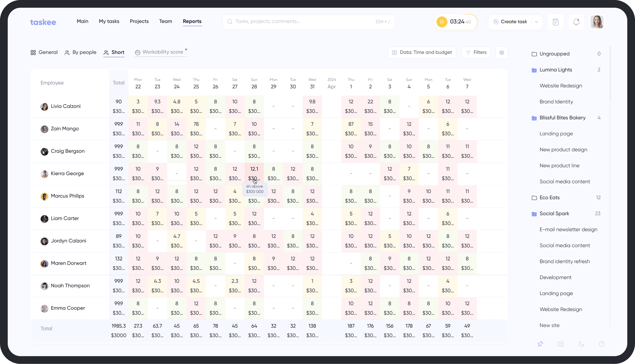Open help via the question mark icon
Image resolution: width=635 pixels, height=364 pixels.
tap(602, 344)
